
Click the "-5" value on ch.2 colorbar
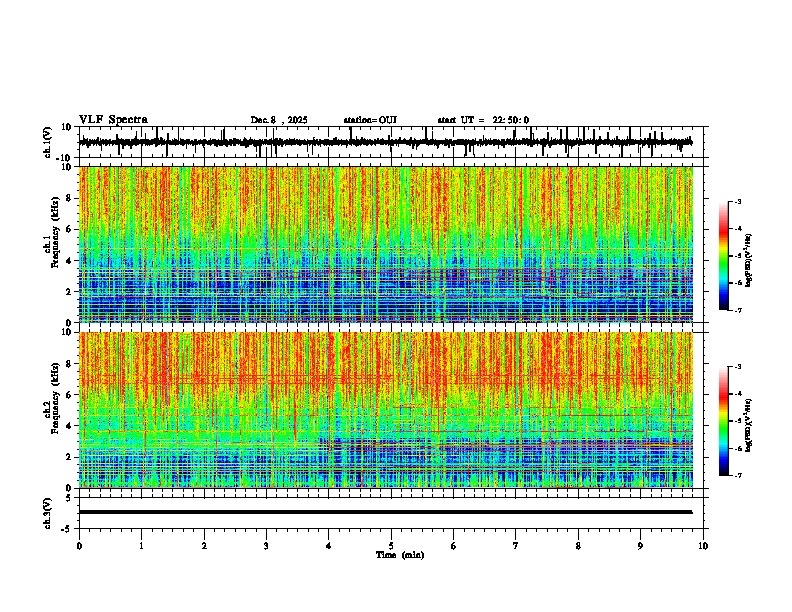[x=738, y=421]
